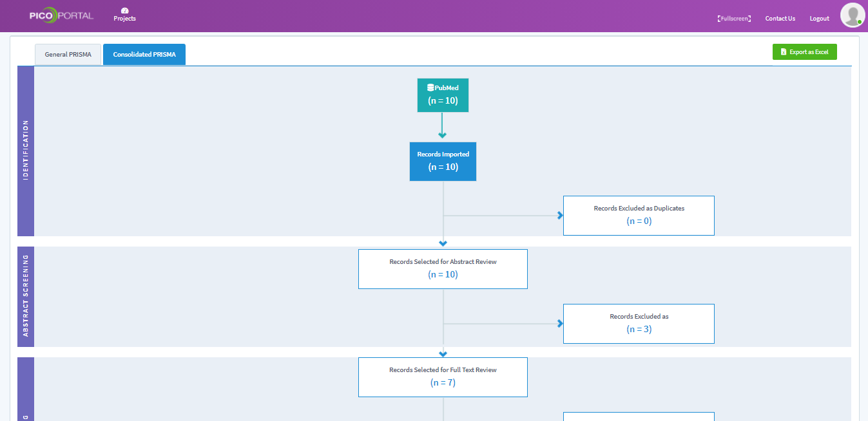Screen dimensions: 868x421
Task: Click the Records Imported box
Action: click(443, 161)
